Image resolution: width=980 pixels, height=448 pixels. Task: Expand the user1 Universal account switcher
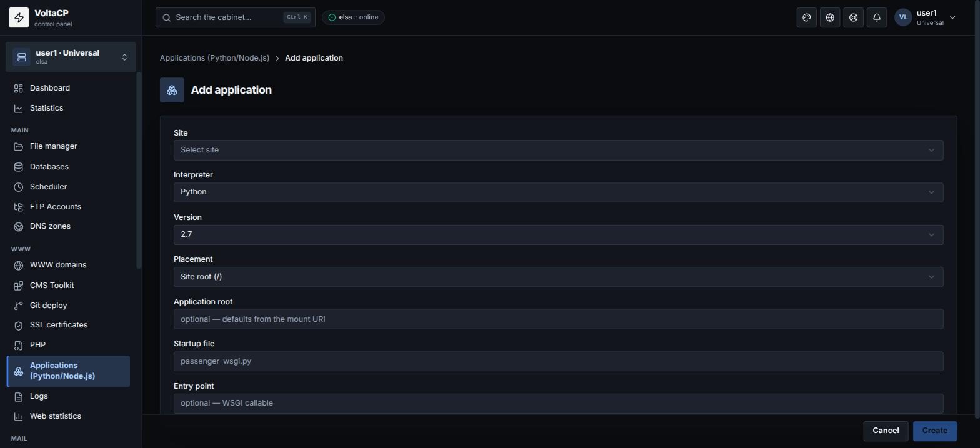click(71, 57)
